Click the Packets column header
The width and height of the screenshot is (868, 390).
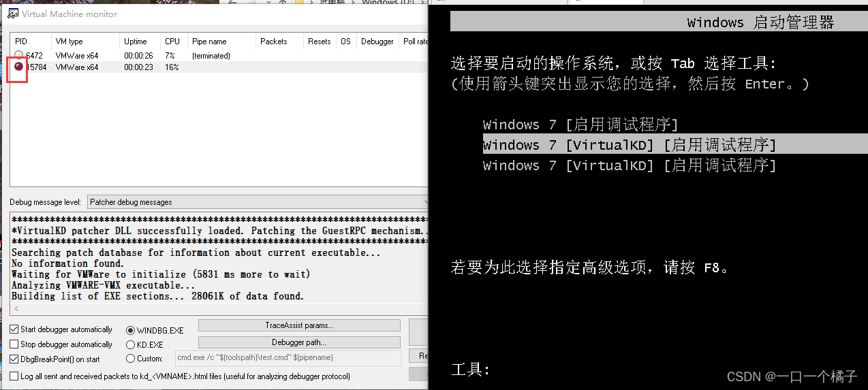click(279, 42)
